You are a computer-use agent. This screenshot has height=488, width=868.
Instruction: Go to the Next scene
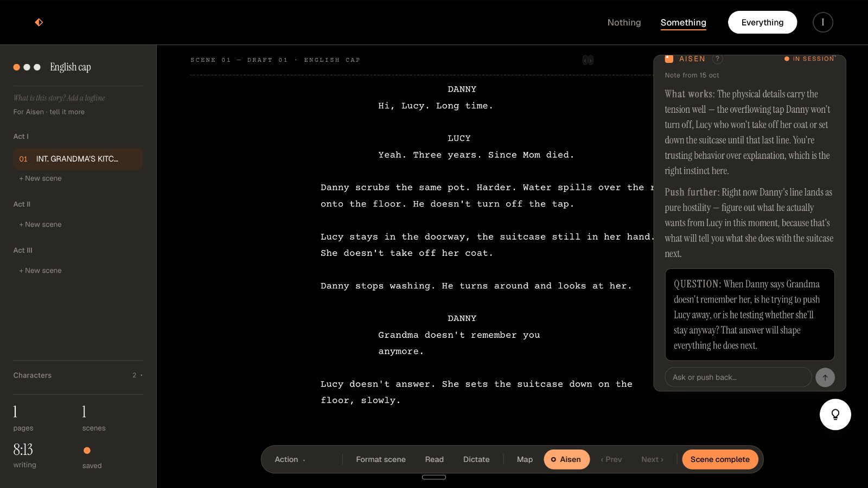click(652, 459)
